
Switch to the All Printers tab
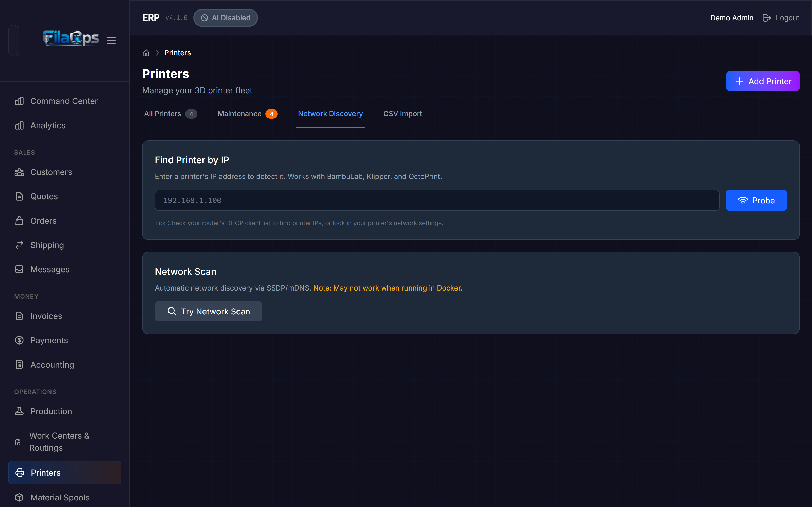coord(171,114)
